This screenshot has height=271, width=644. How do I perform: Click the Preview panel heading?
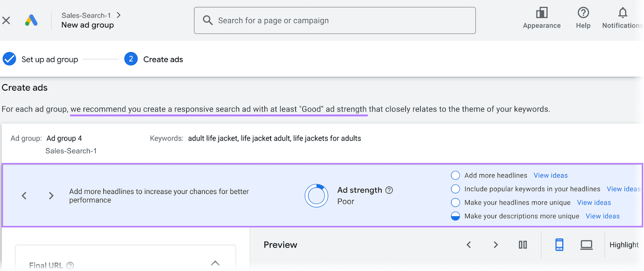(x=280, y=245)
